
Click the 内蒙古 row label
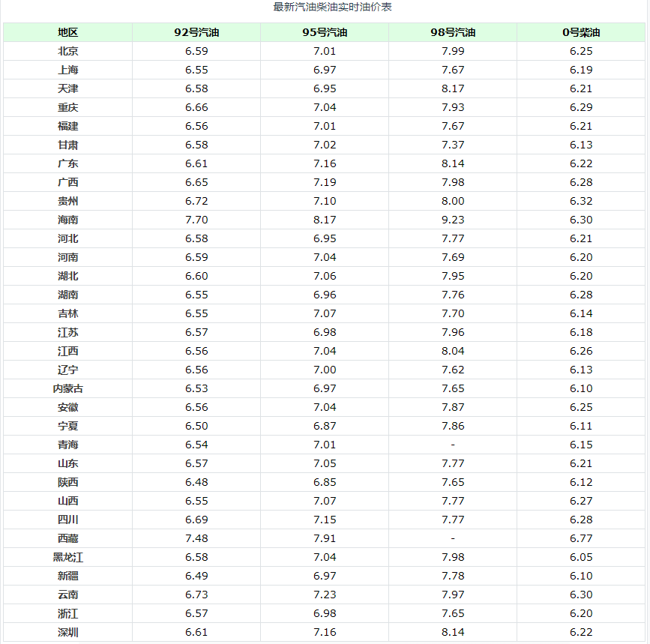68,388
